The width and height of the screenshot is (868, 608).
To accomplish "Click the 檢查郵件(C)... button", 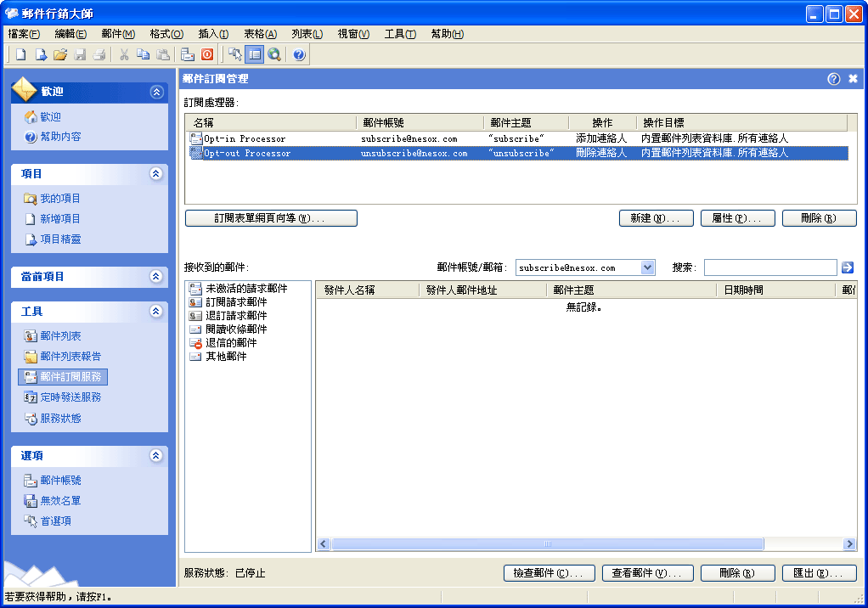I will click(x=549, y=573).
